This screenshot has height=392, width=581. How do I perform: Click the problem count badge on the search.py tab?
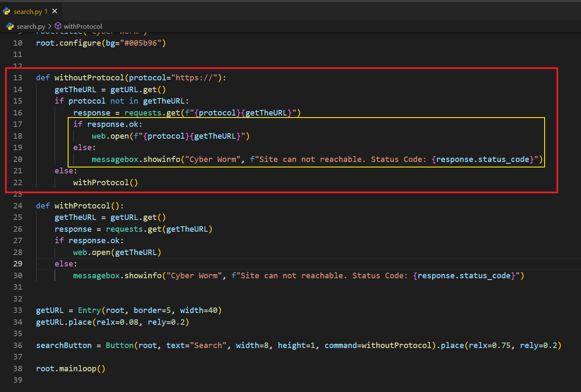coord(46,11)
